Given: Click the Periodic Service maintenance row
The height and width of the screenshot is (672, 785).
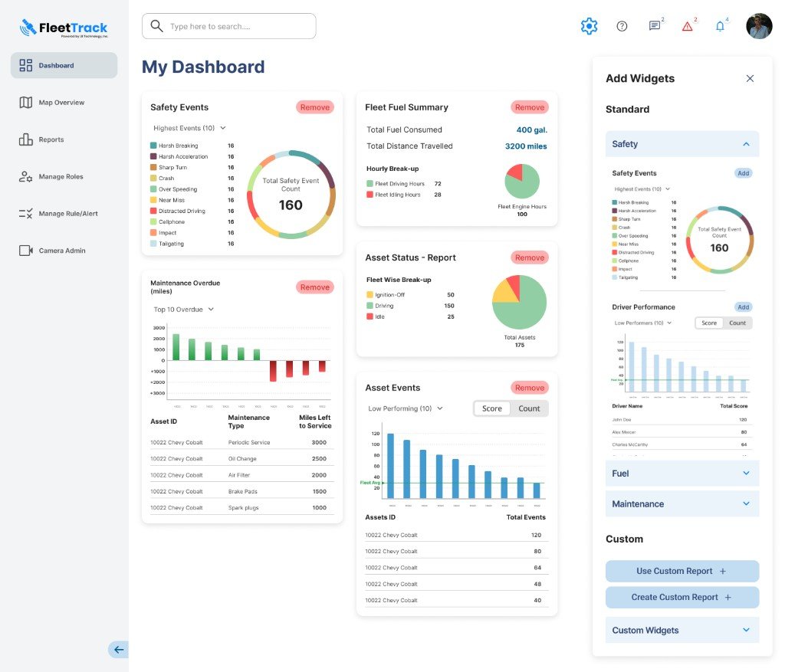Looking at the screenshot, I should pos(241,442).
